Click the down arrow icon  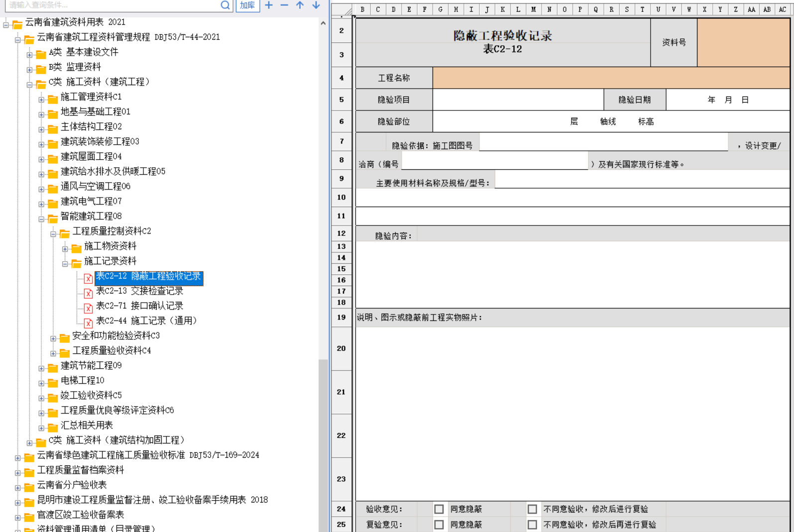pos(316,5)
